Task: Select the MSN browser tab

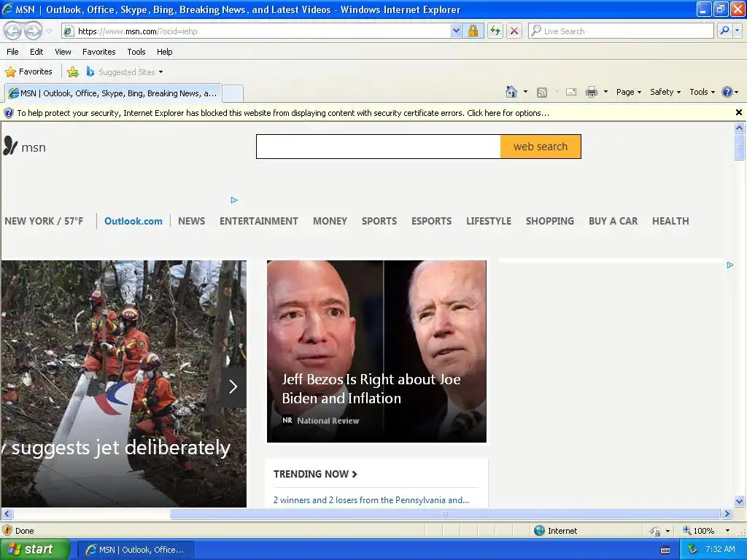Action: 113,93
